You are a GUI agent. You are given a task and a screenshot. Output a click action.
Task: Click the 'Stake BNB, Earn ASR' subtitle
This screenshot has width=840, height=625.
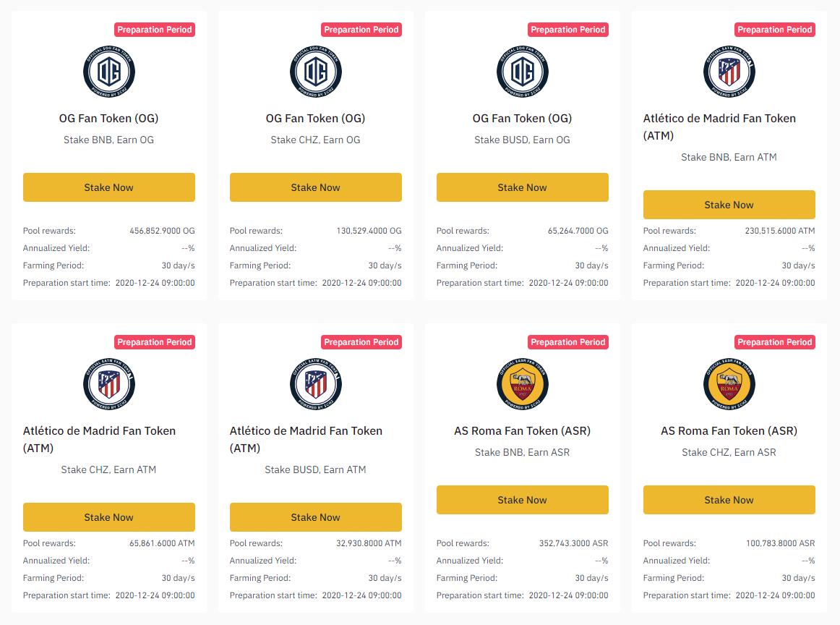click(x=523, y=452)
